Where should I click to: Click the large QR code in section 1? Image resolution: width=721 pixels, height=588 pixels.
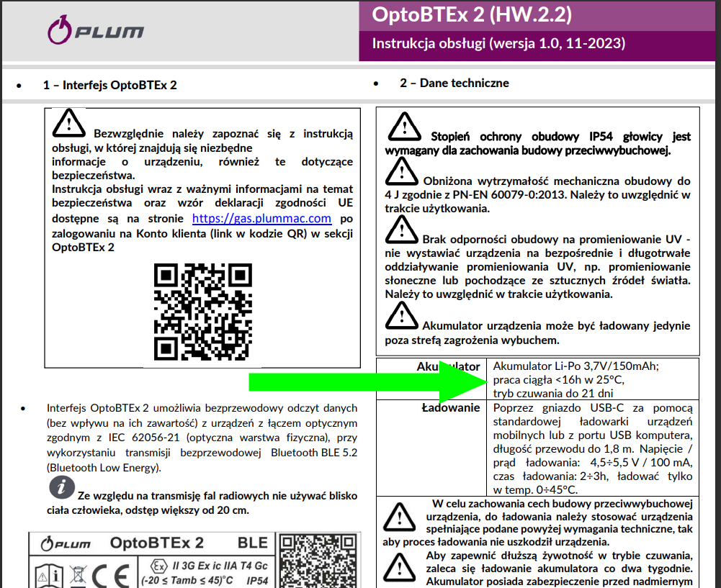[204, 310]
